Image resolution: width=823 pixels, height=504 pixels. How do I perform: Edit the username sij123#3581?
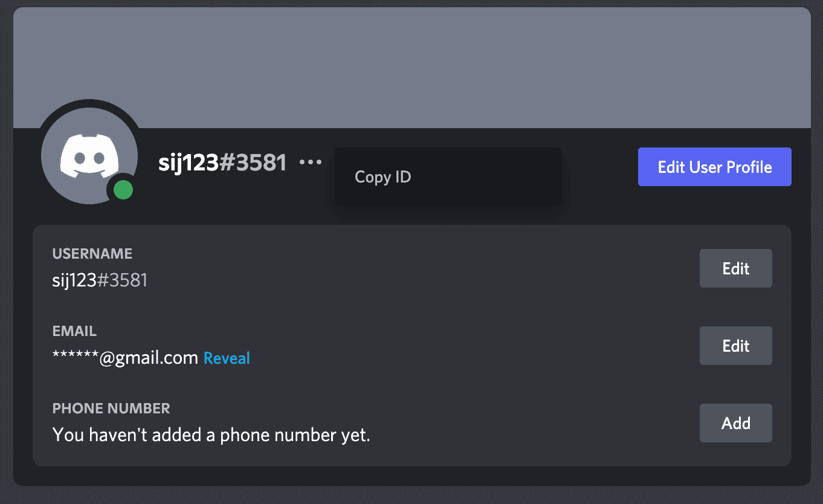(x=736, y=268)
